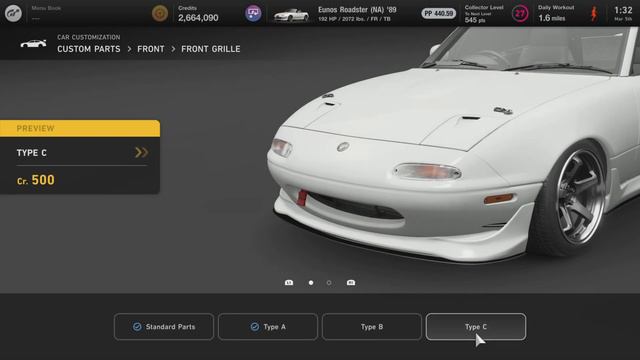
Task: Click the GT logo icon
Action: (x=13, y=13)
